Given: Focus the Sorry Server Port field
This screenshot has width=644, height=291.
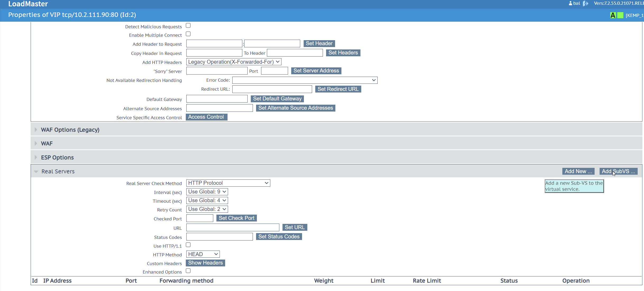Looking at the screenshot, I should [274, 71].
